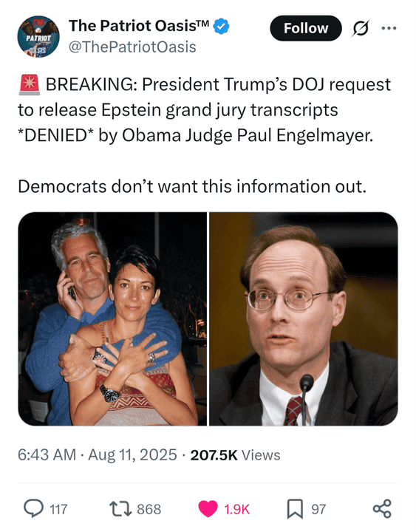This screenshot has height=532, width=416.
Task: Open the Grok slash-circle icon
Action: (x=361, y=28)
